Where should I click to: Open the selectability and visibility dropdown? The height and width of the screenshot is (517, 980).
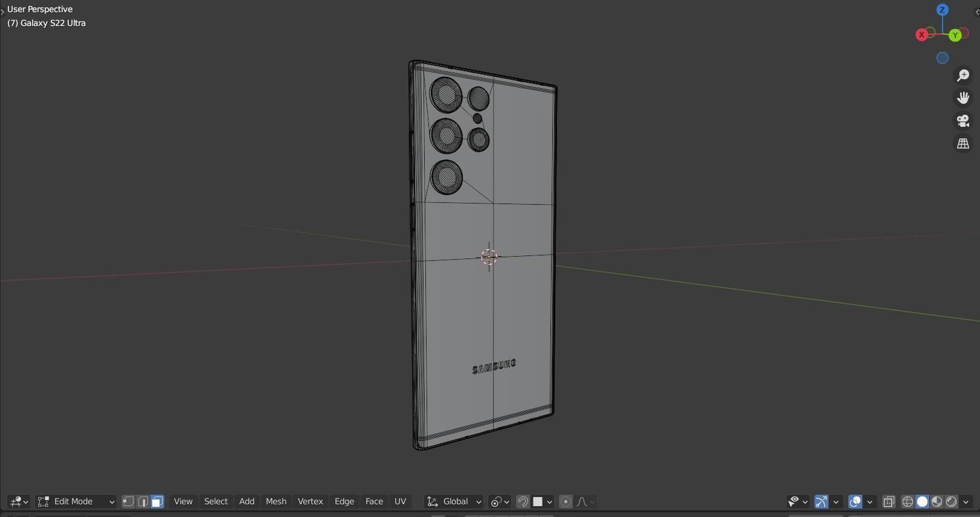click(x=798, y=501)
